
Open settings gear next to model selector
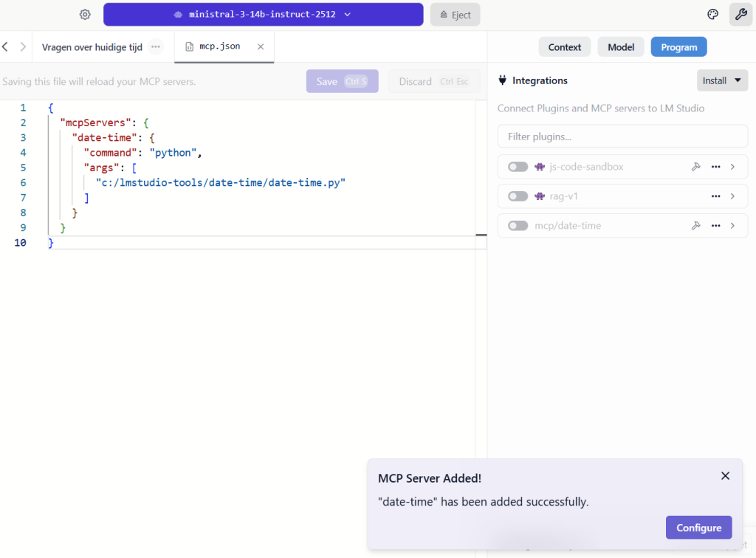point(85,15)
